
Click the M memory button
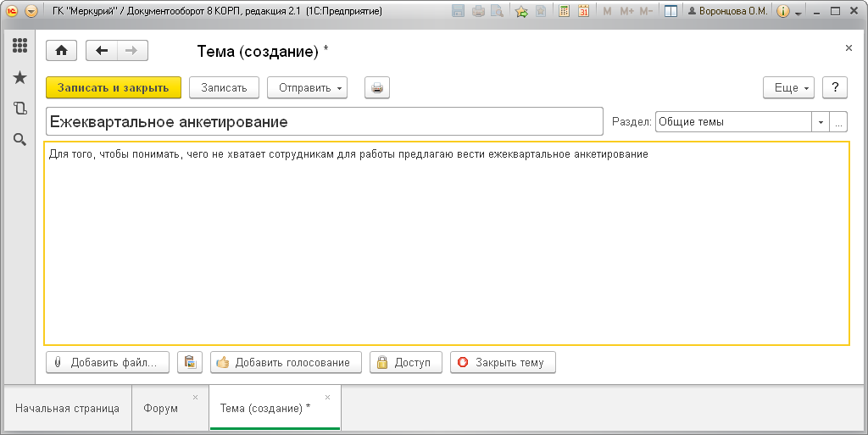point(607,11)
